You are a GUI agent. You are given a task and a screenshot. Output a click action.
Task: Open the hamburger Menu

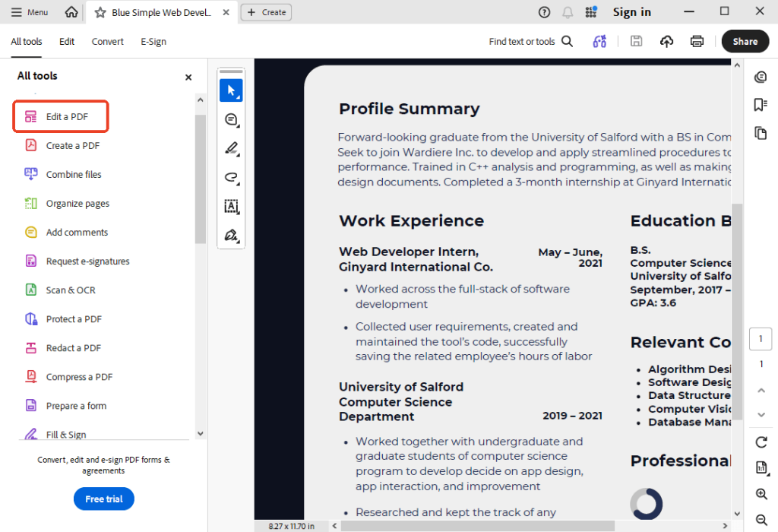(28, 12)
